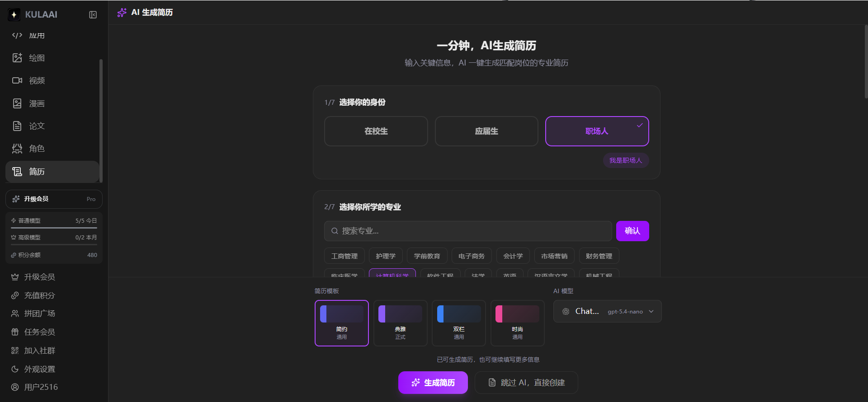Select the 双栏 template thumbnail
Image resolution: width=868 pixels, height=402 pixels.
click(459, 323)
